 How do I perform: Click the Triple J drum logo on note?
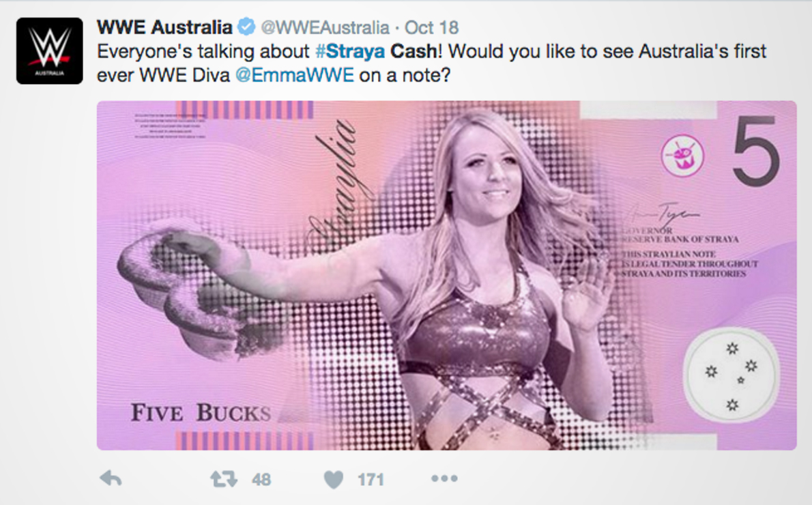[682, 155]
